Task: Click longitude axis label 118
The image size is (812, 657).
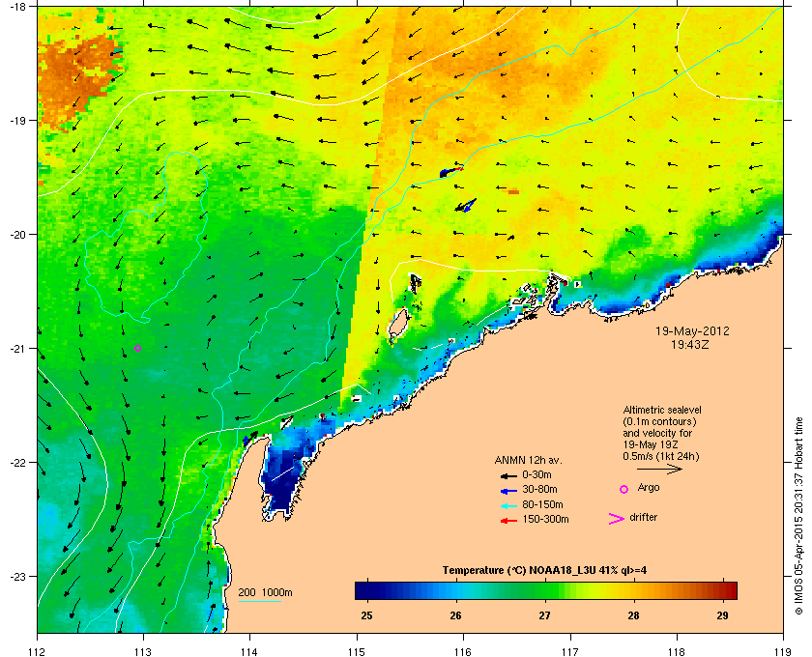Action: [x=677, y=651]
